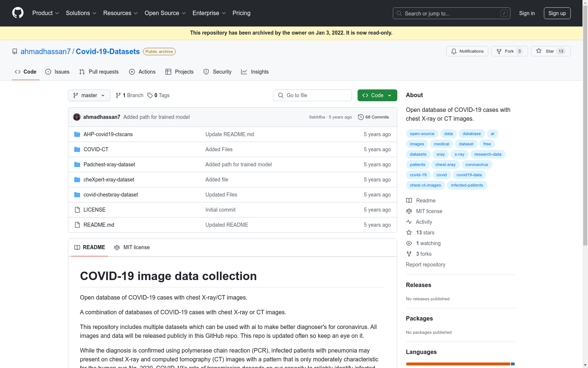Open the ahmadhassan7 owner link
The width and height of the screenshot is (588, 368).
46,52
